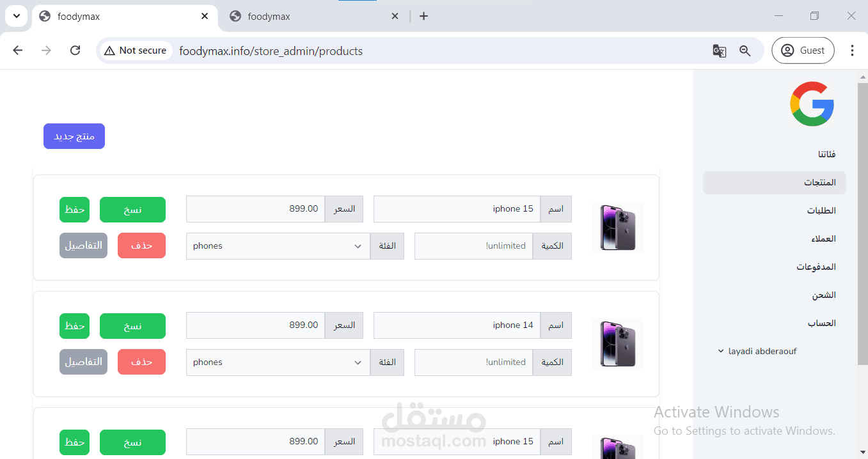The width and height of the screenshot is (868, 459).
Task: Click name field containing iphone 15 in first card
Action: coord(457,209)
